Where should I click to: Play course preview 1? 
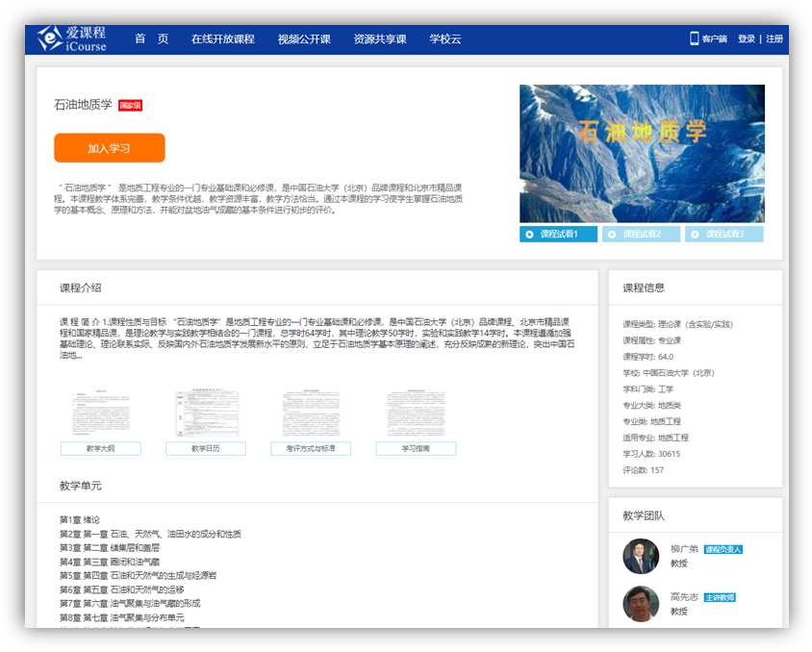point(558,234)
